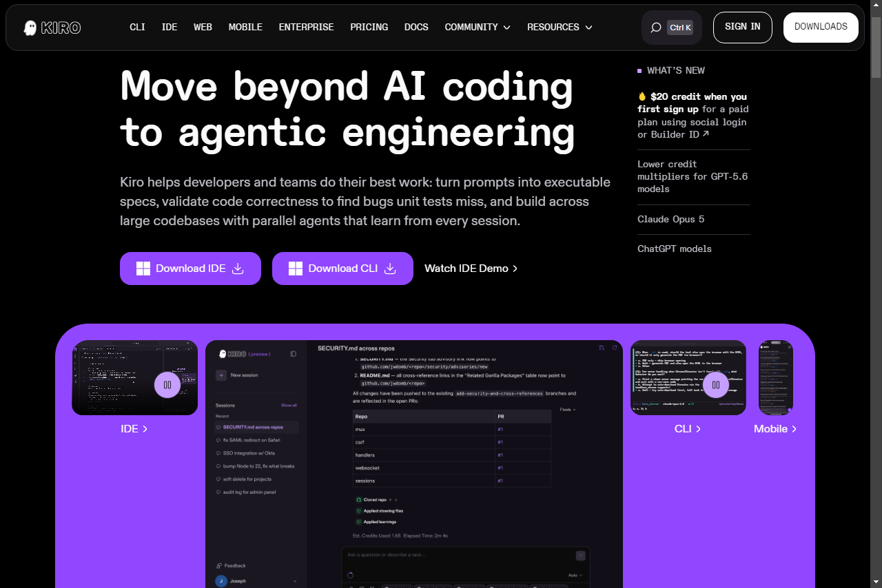Viewport: 882px width, 588px height.
Task: Open the ENTERPRISE navigation item
Action: 306,28
